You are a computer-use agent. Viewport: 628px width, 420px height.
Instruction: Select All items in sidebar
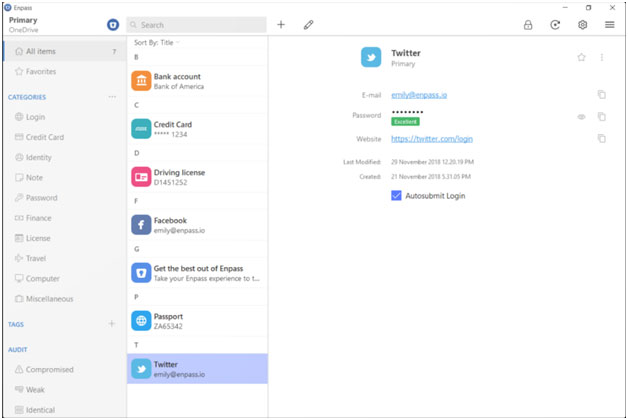tap(64, 51)
